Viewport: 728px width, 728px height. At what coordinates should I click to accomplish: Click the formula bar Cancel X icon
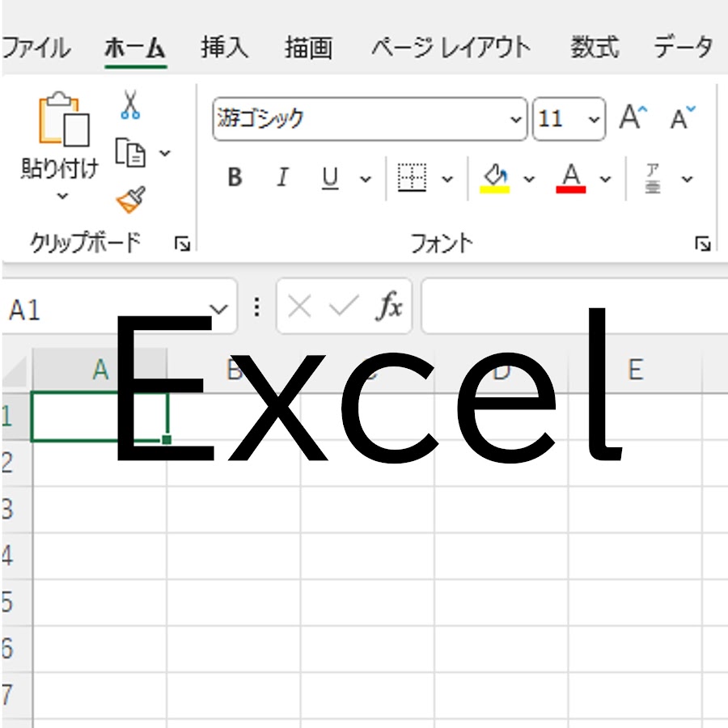click(299, 307)
